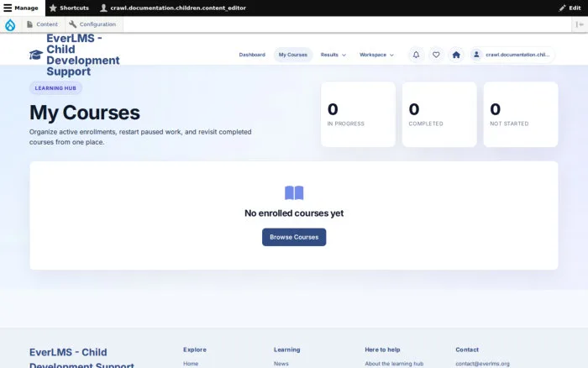Click the Completed count card

click(x=439, y=114)
